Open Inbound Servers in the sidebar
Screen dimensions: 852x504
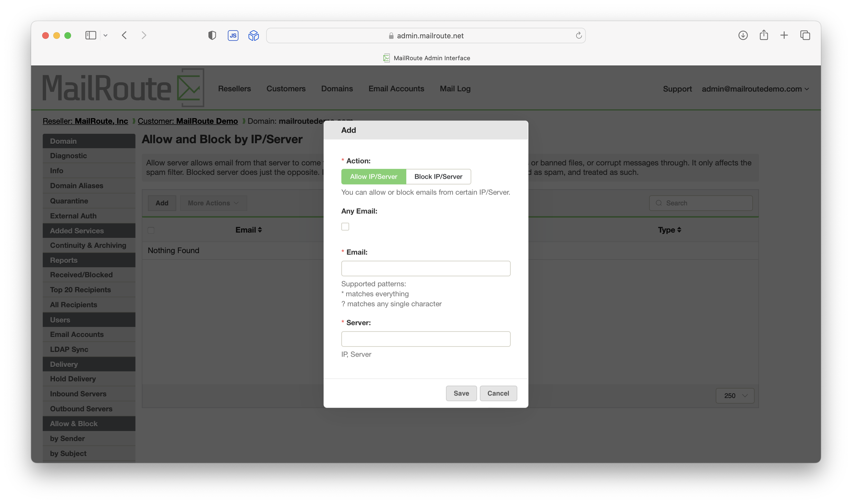pyautogui.click(x=89, y=394)
